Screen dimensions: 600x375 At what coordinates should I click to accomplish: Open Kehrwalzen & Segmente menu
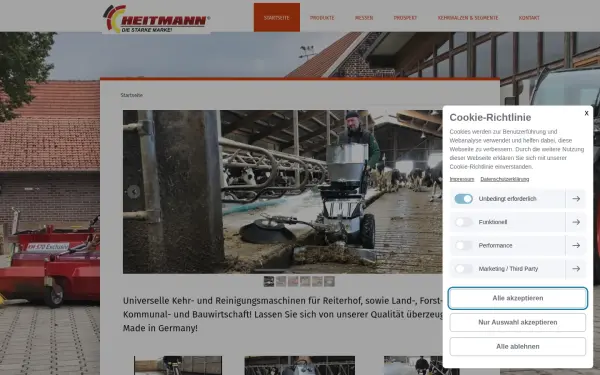coord(468,18)
